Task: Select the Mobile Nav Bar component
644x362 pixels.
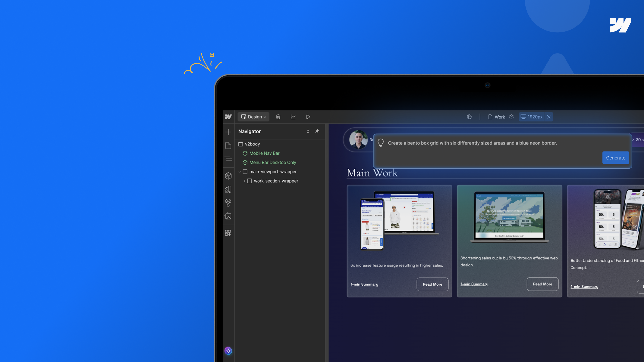Action: (264, 153)
